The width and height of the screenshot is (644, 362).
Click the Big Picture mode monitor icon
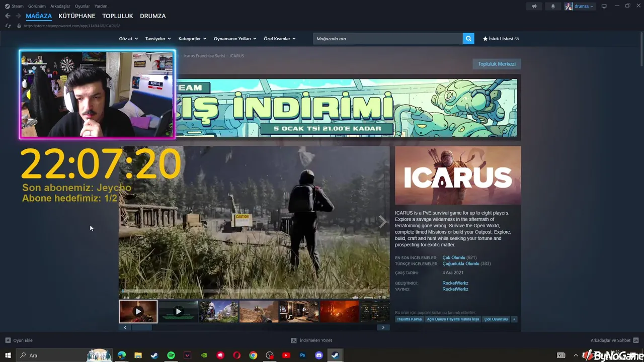point(604,7)
